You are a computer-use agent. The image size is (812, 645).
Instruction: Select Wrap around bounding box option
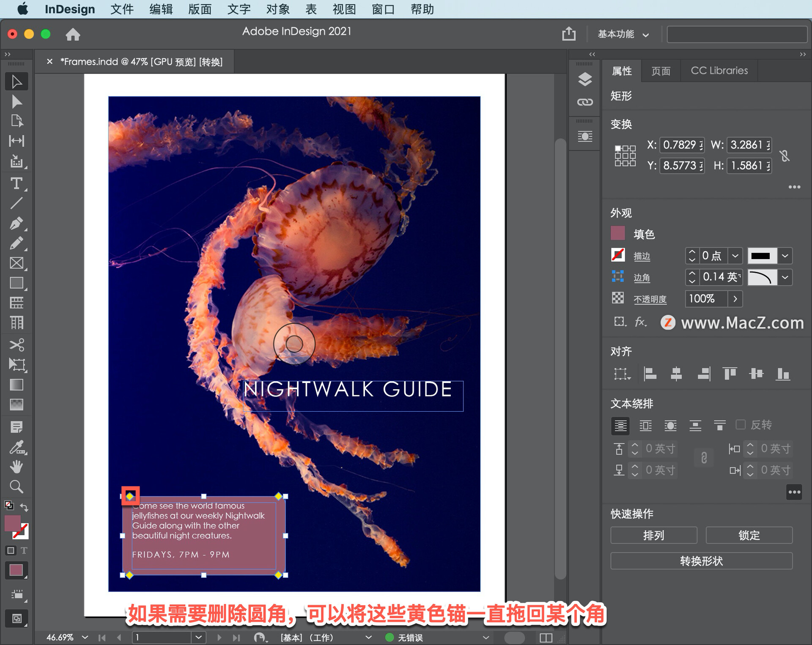click(x=645, y=426)
